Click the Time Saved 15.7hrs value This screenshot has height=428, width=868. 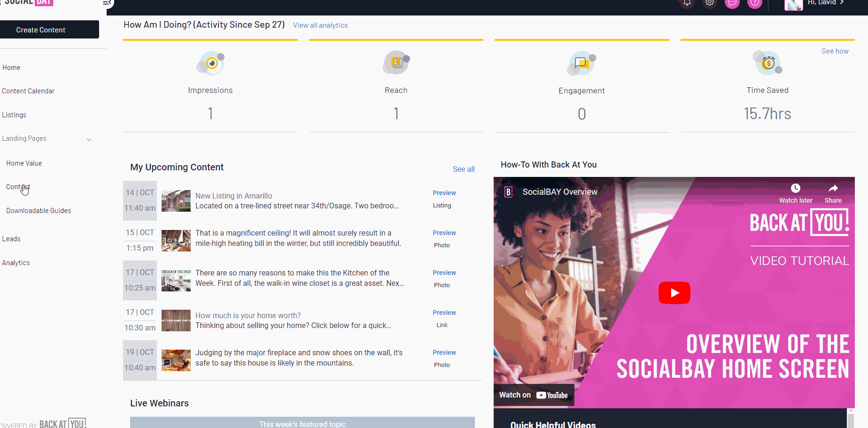[x=767, y=114]
